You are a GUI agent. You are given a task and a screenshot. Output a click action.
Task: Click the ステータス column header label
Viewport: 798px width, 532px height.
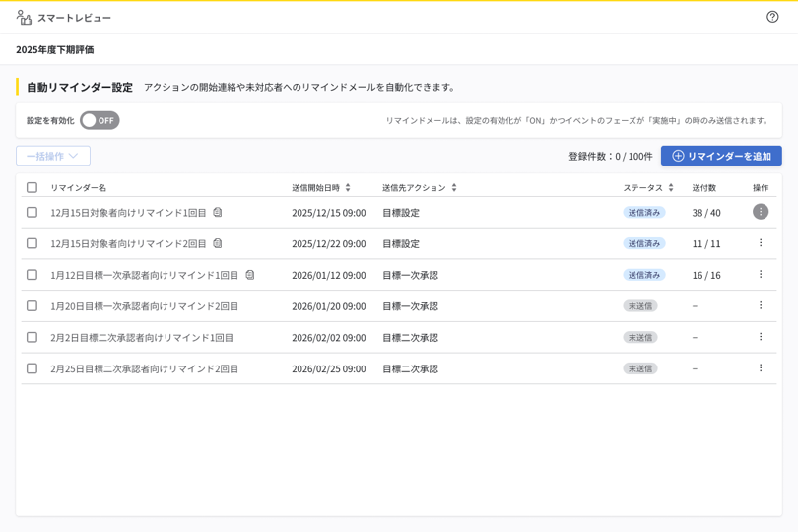(642, 188)
